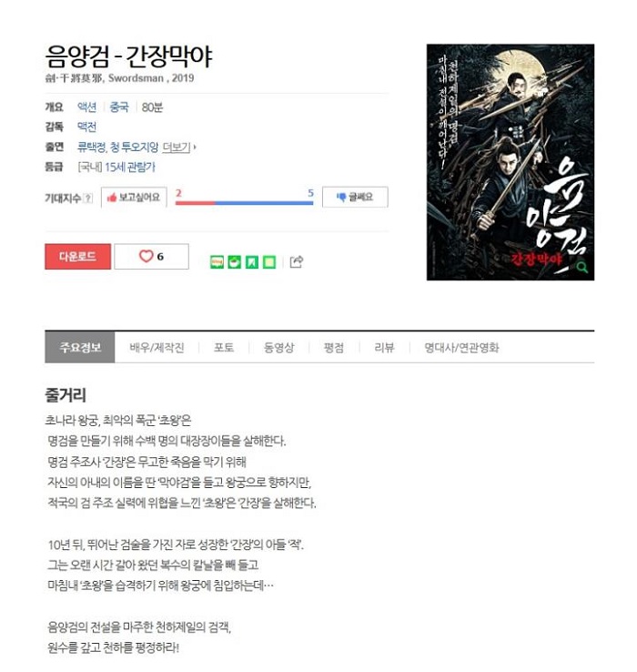
Task: Click the 기대지수 red-blue rating bar
Action: 244,203
